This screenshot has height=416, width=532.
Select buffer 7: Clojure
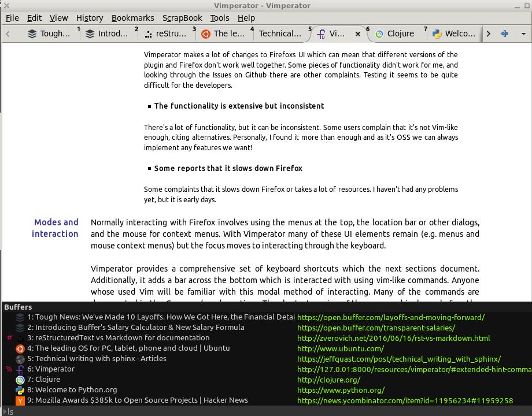(x=44, y=380)
